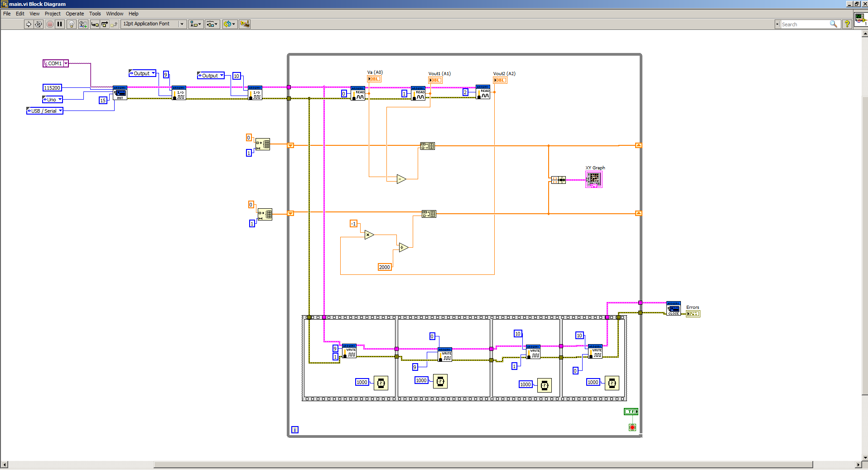This screenshot has width=868, height=470.
Task: Select the Digital Write node in first frame
Action: coord(349,351)
